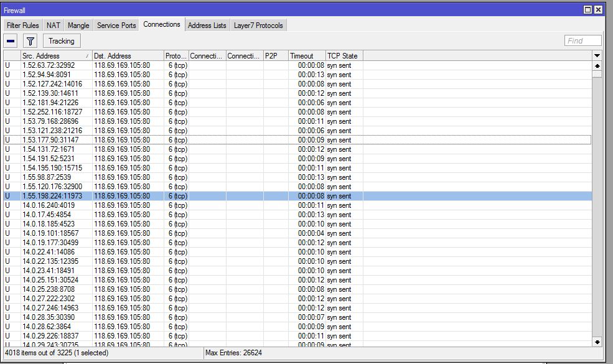Select row with source 14.0.19.177:30499
The width and height of the screenshot is (613, 364).
point(297,243)
